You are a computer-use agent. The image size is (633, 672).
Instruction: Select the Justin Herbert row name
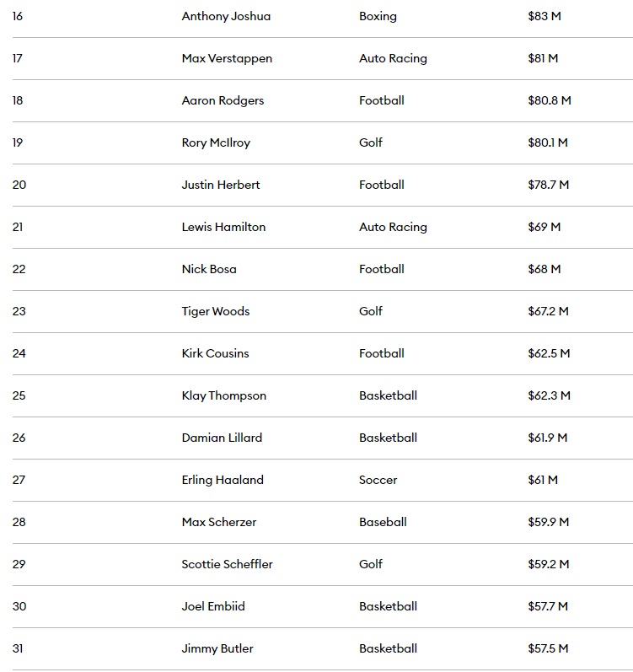[x=221, y=185]
